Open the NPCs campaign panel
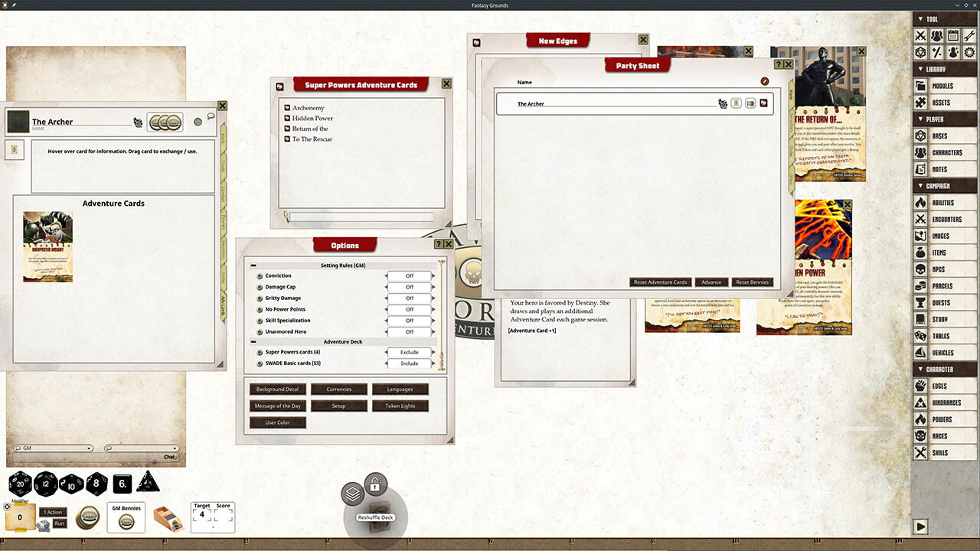Image resolution: width=980 pixels, height=551 pixels. click(943, 269)
